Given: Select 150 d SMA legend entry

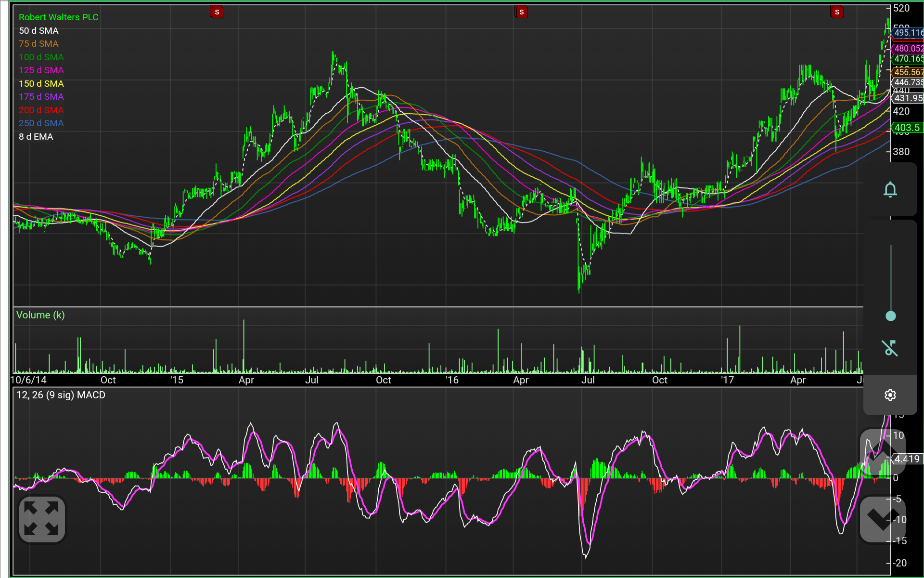Looking at the screenshot, I should (x=41, y=84).
